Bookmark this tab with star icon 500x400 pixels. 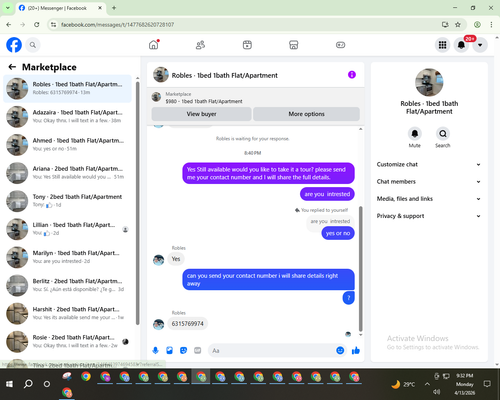pyautogui.click(x=458, y=25)
